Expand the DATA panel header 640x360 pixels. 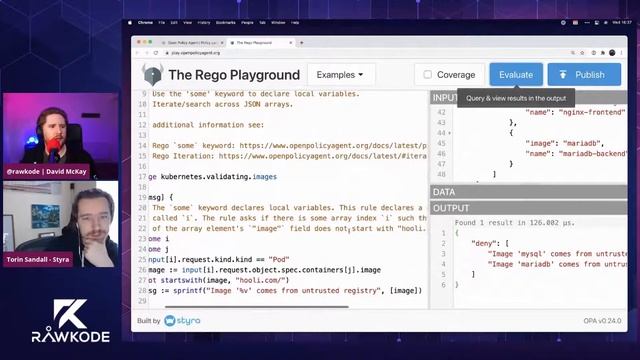pyautogui.click(x=529, y=192)
